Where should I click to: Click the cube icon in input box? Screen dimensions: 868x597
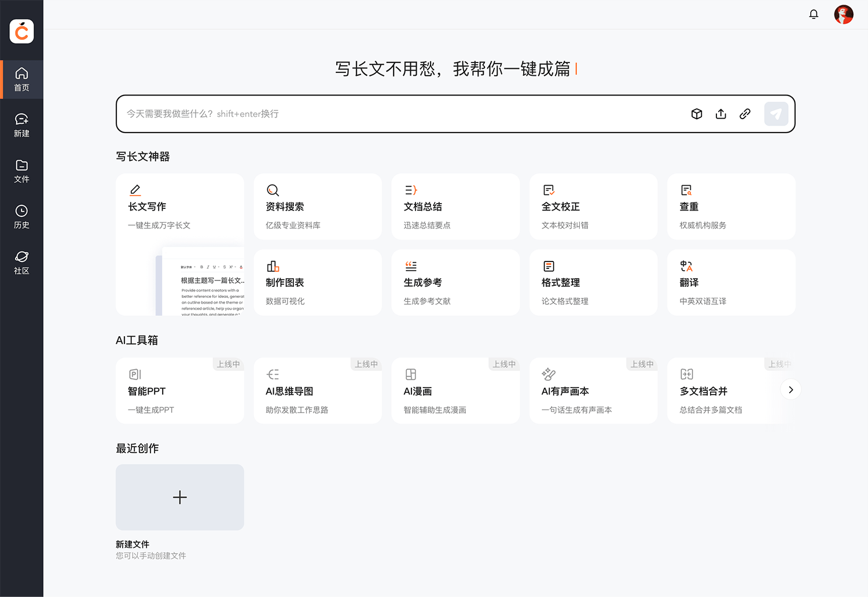(697, 114)
